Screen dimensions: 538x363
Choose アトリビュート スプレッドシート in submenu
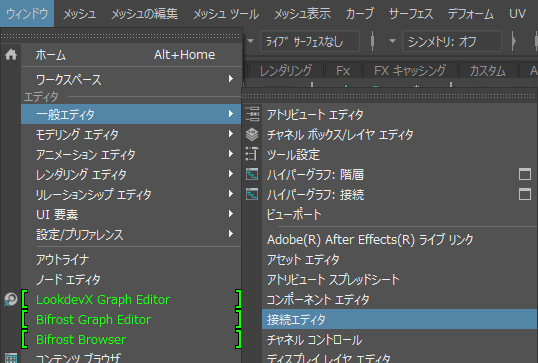[400, 279]
